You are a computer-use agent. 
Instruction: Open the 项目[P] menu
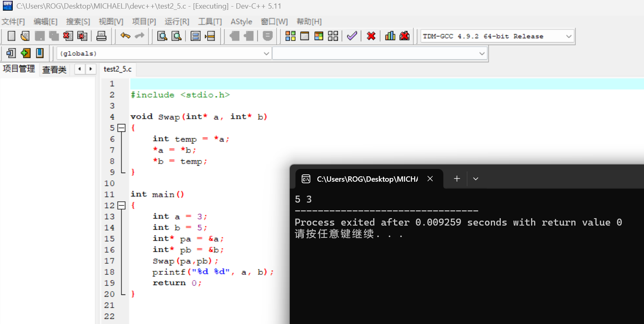pos(144,21)
